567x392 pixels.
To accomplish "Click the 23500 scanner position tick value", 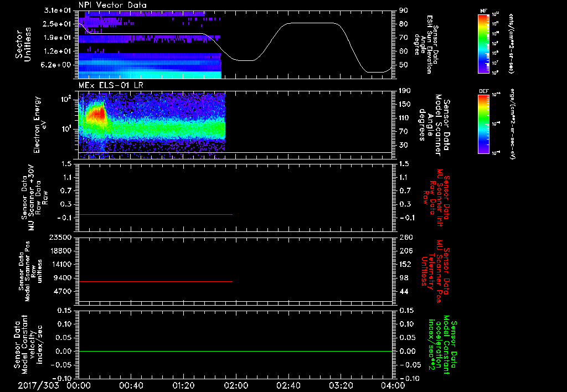I will coord(60,237).
